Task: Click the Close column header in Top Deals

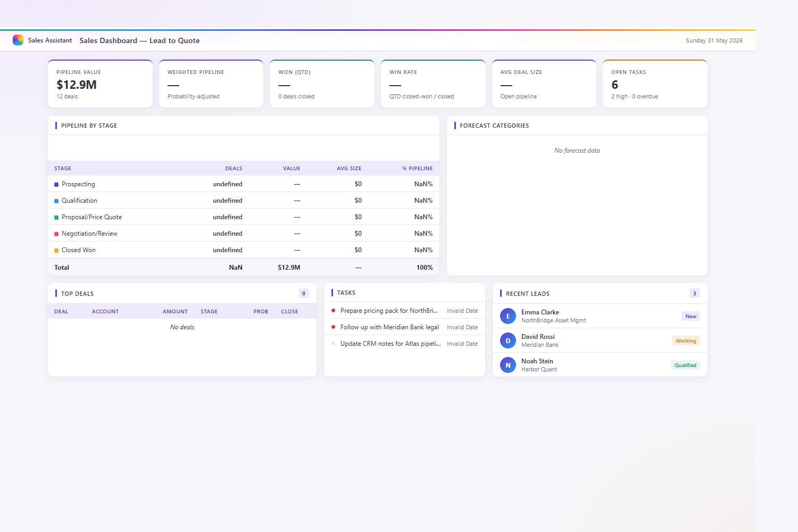Action: coord(289,312)
